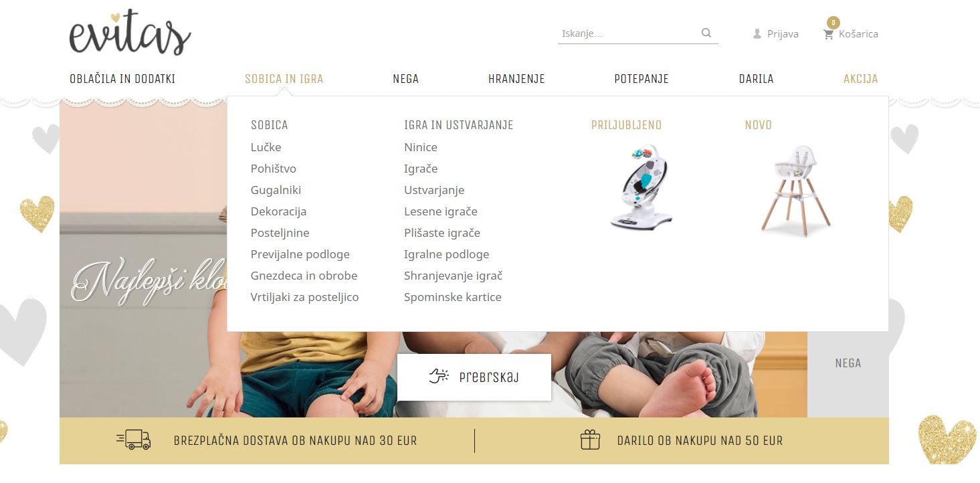Click the evitas logo
Screen dimensions: 980x483
coord(130,32)
